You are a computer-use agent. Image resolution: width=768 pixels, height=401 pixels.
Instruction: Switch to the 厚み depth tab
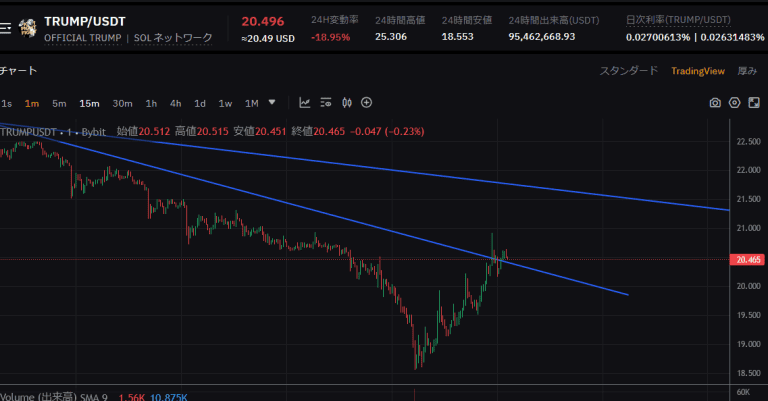(x=747, y=71)
